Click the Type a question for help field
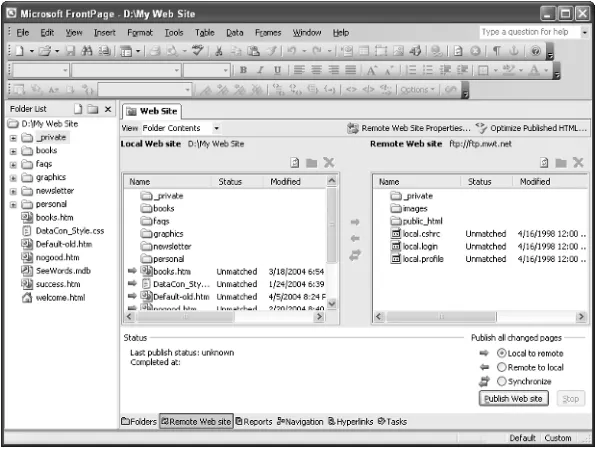The height and width of the screenshot is (450, 598). pyautogui.click(x=529, y=32)
